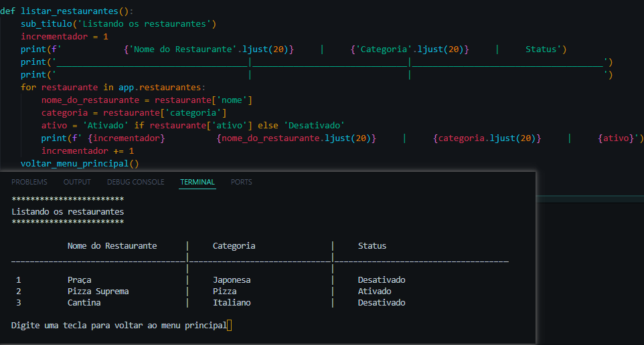Click the nome_do_restaurante assignment line

pyautogui.click(x=147, y=100)
